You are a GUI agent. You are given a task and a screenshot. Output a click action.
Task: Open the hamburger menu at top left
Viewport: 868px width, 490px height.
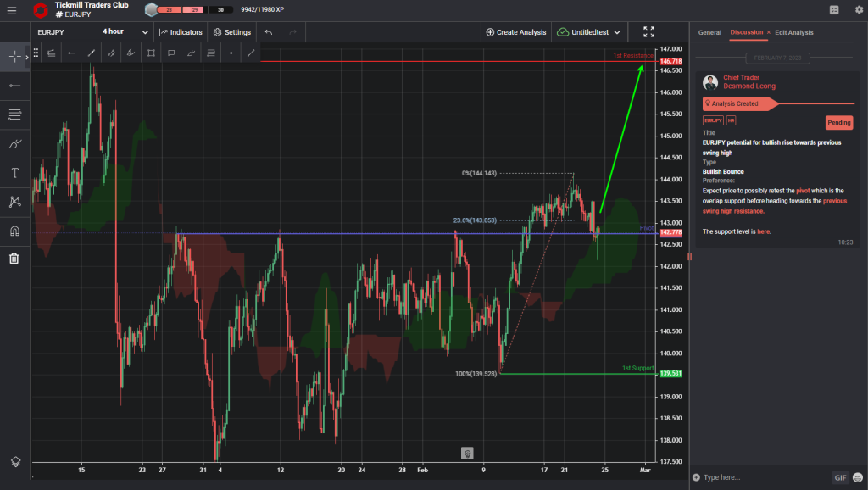pos(12,10)
